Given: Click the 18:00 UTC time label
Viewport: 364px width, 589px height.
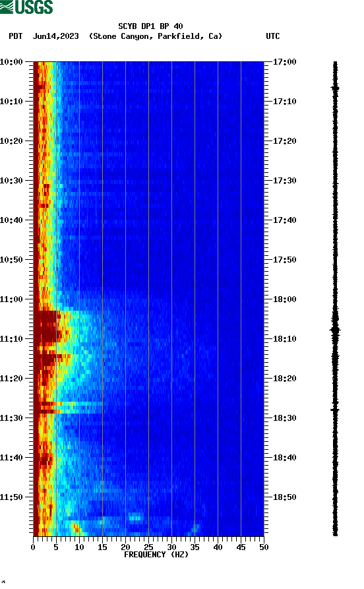Looking at the screenshot, I should click(284, 299).
